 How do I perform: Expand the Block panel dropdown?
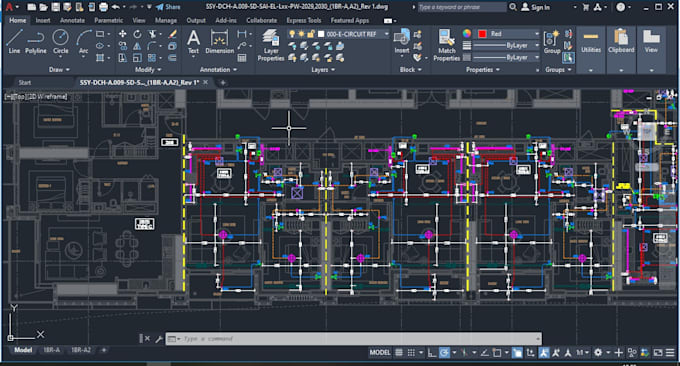tap(410, 69)
